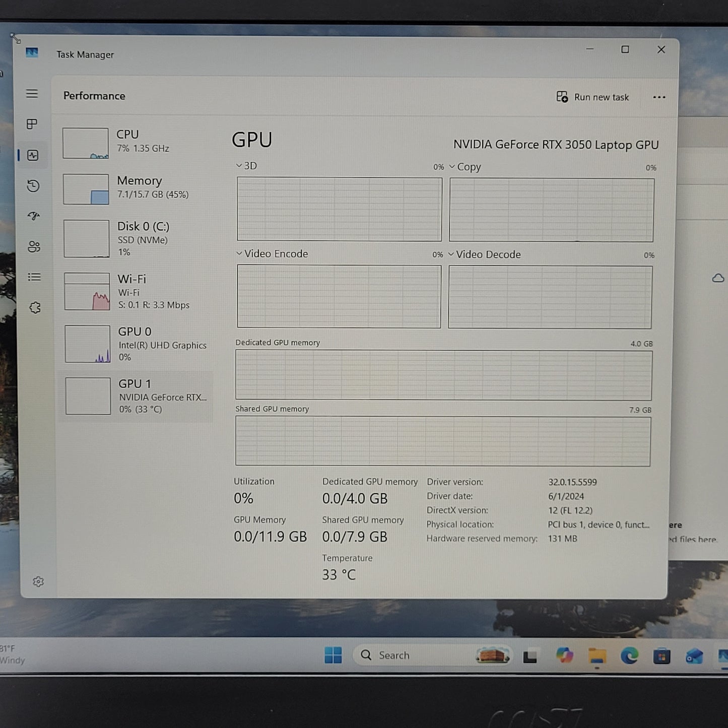Open the App history page icon
Image resolution: width=728 pixels, height=728 pixels.
(33, 186)
